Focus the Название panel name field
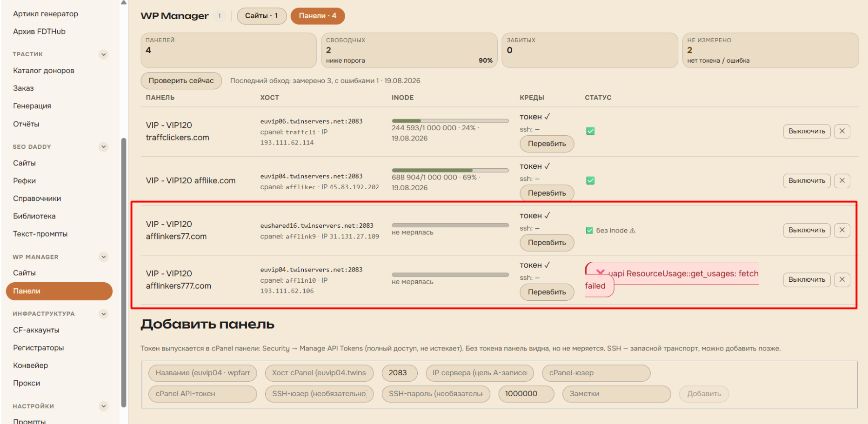Screen dimensions: 868x424 point(202,373)
